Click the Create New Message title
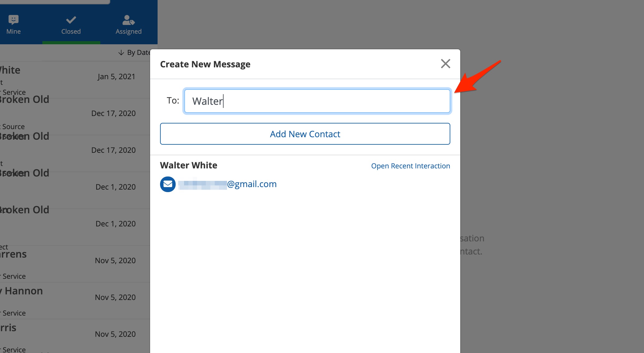Screen dimensions: 644x353 point(205,64)
